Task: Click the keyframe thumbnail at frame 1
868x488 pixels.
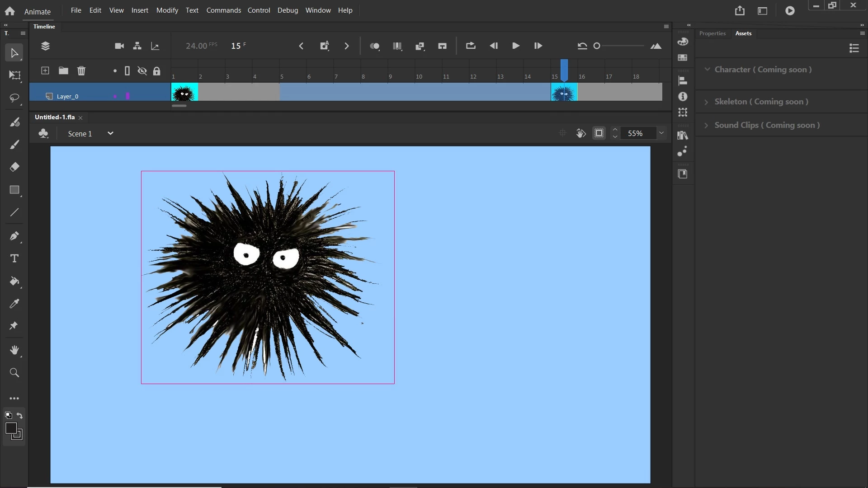Action: (x=184, y=92)
